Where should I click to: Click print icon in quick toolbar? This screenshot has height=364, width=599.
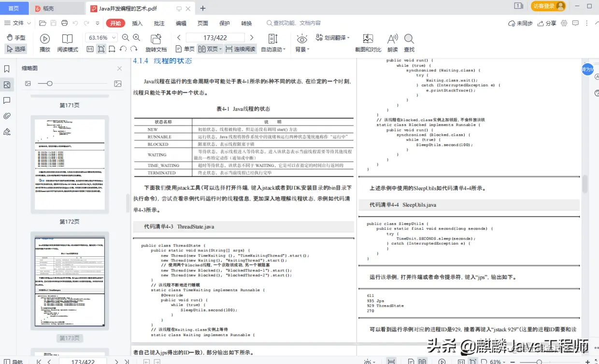coord(64,23)
